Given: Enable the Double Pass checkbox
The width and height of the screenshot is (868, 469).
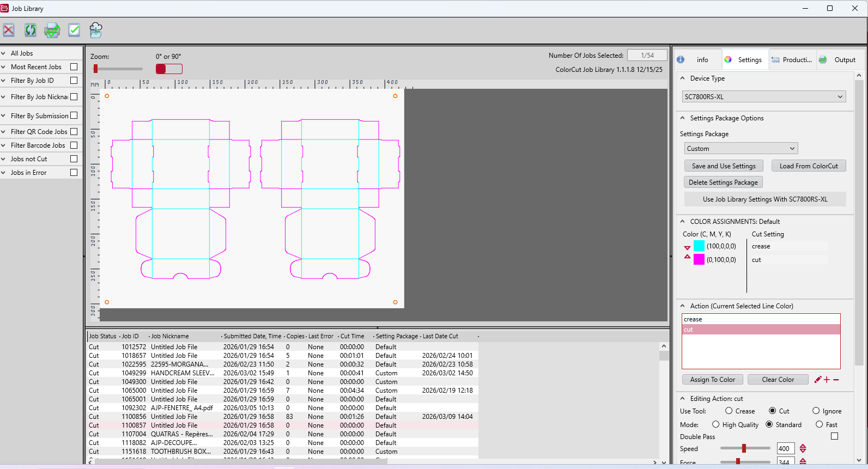Looking at the screenshot, I should (834, 436).
